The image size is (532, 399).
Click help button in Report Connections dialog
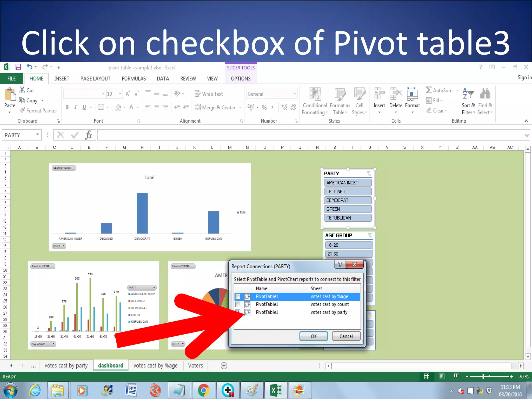tap(340, 264)
